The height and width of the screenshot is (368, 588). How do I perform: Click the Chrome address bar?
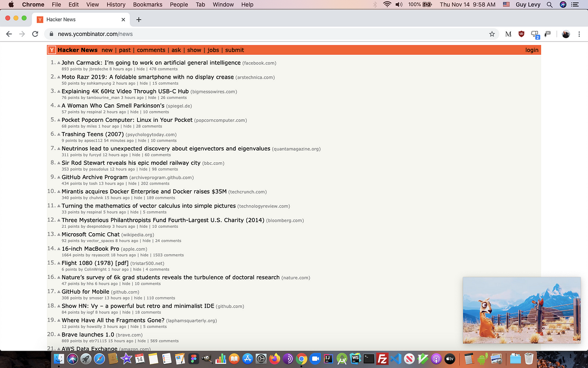coord(271,34)
